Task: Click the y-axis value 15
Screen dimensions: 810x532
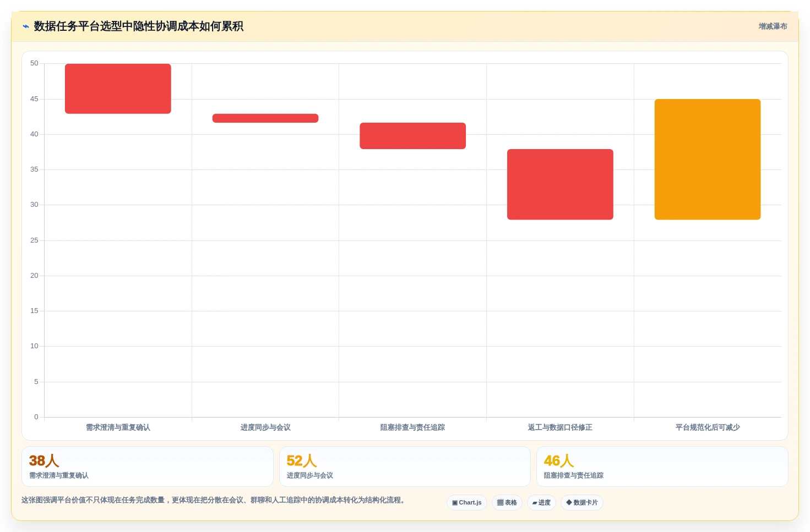Action: point(34,311)
